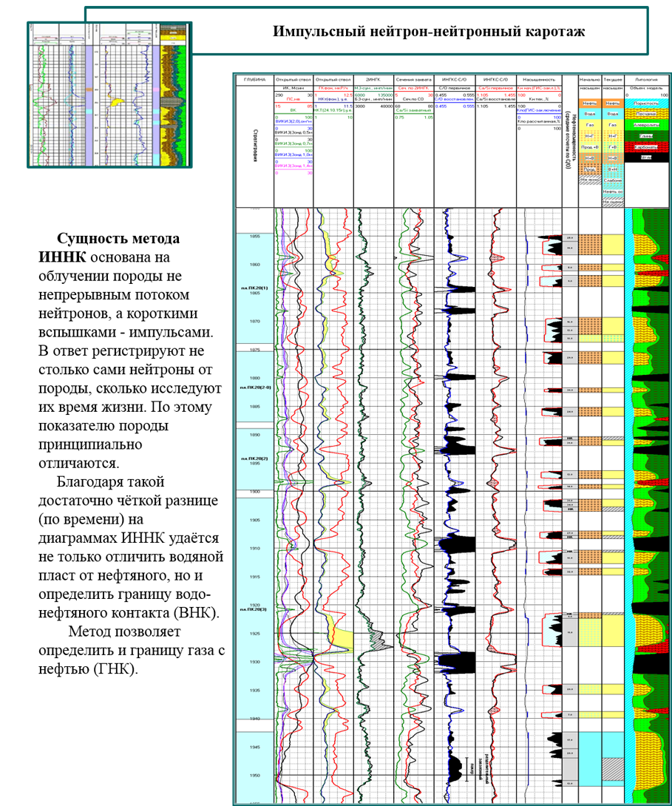
Task: Click the 'Алевролиты' green legend swatch
Action: click(x=647, y=125)
